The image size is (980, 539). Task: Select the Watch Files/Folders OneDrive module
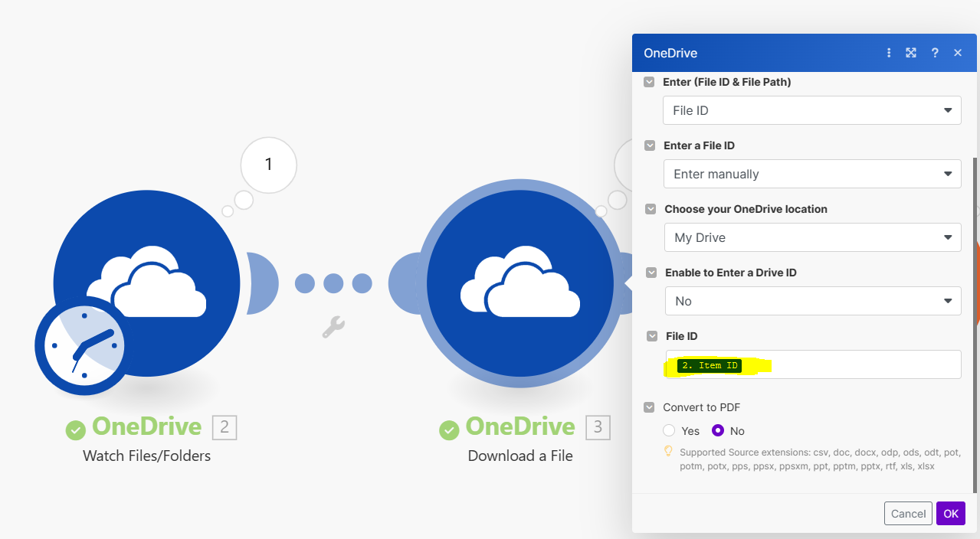point(146,283)
